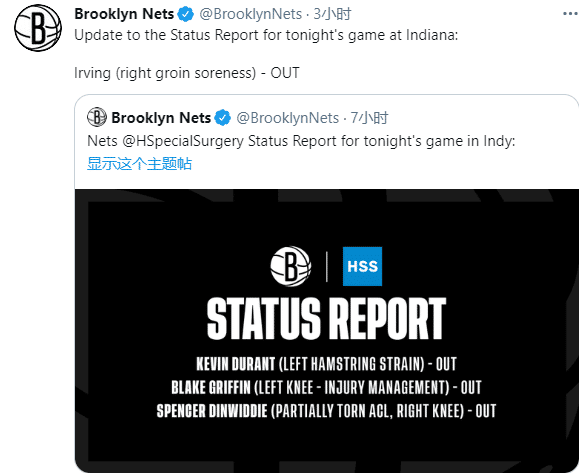The width and height of the screenshot is (579, 473).
Task: Open the tweet's timestamp "3小时"
Action: point(332,14)
